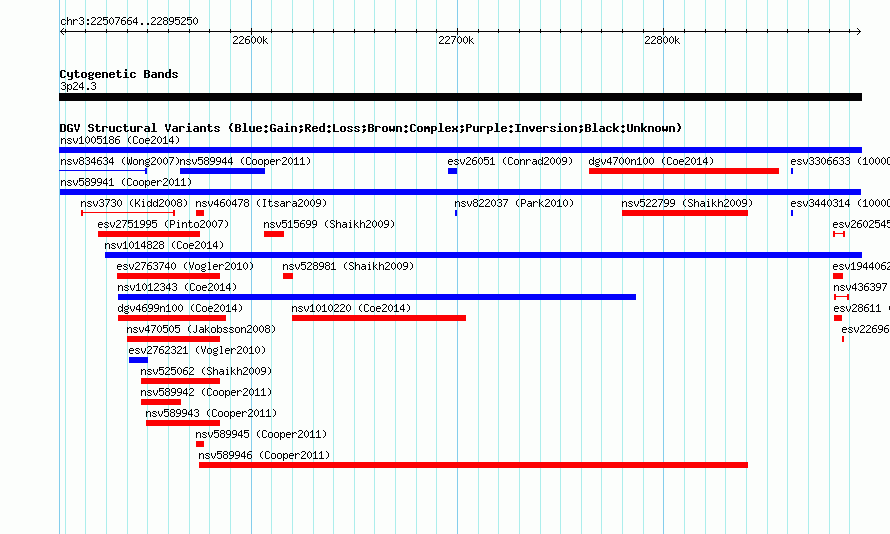The image size is (890, 534).
Task: Open nsv460478 (Itsara2009) variant label
Action: (261, 203)
